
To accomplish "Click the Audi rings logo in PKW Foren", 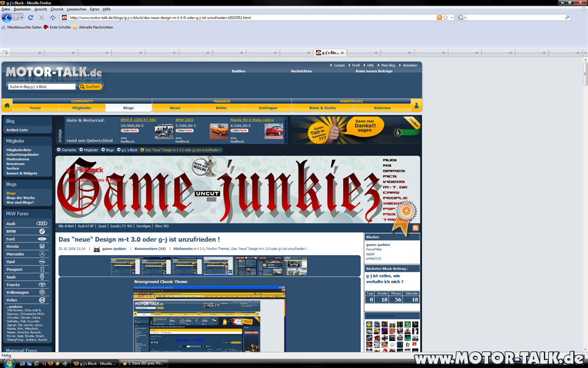I will pyautogui.click(x=42, y=223).
